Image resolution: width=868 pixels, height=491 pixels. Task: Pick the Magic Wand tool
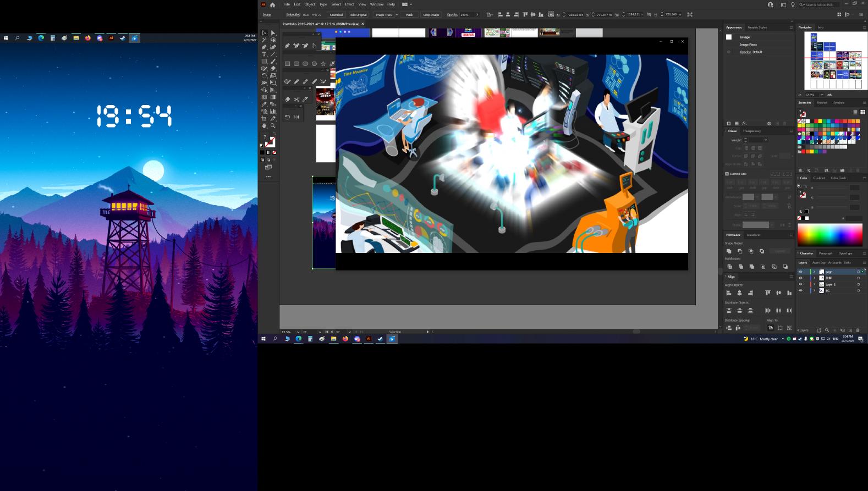(x=264, y=40)
